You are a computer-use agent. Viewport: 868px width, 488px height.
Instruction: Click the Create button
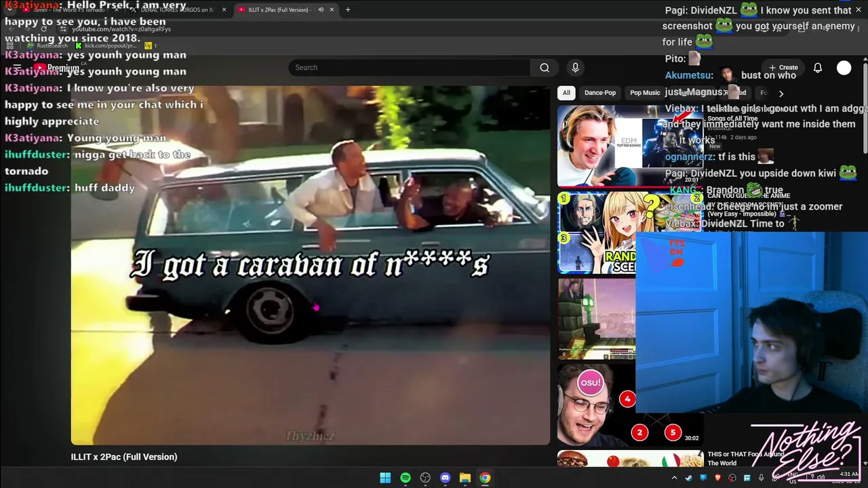[x=783, y=68]
